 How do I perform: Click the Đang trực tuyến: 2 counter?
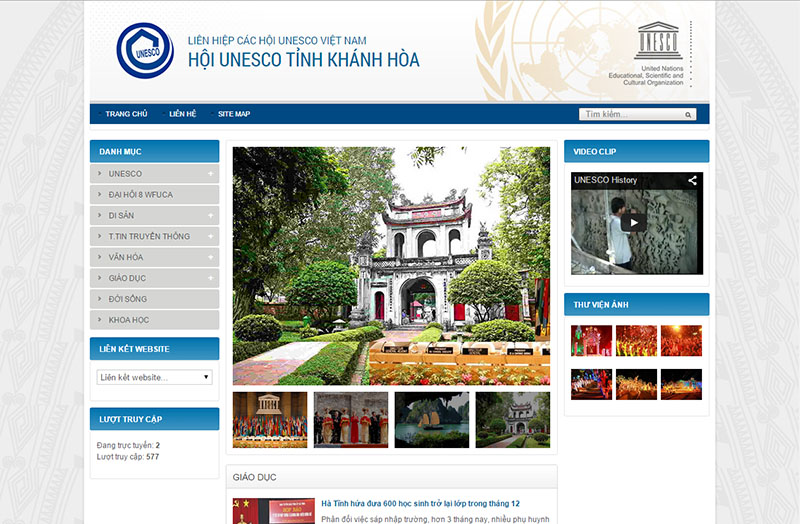[128, 445]
